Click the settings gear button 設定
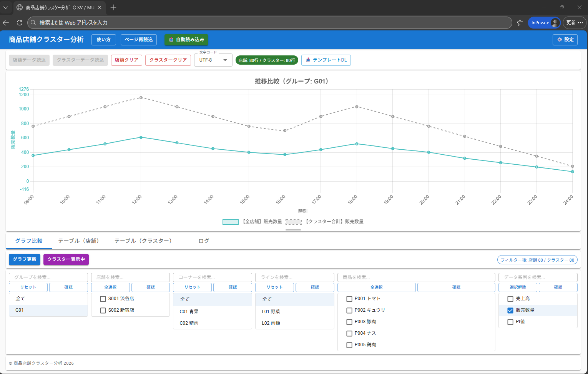The image size is (588, 374). [x=565, y=40]
